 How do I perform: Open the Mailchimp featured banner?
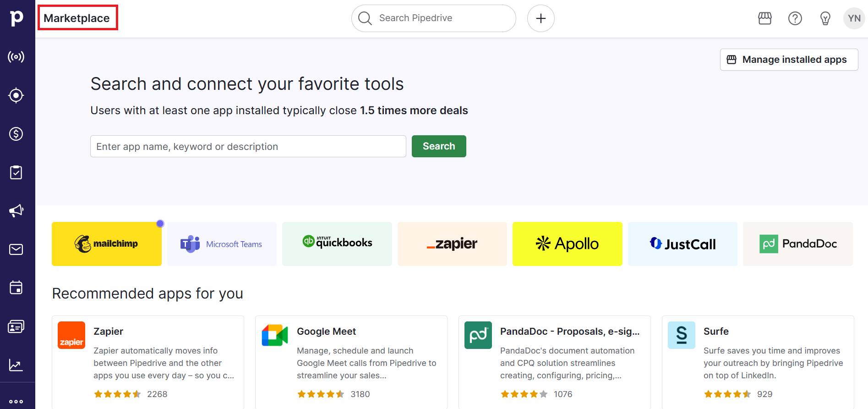point(107,244)
